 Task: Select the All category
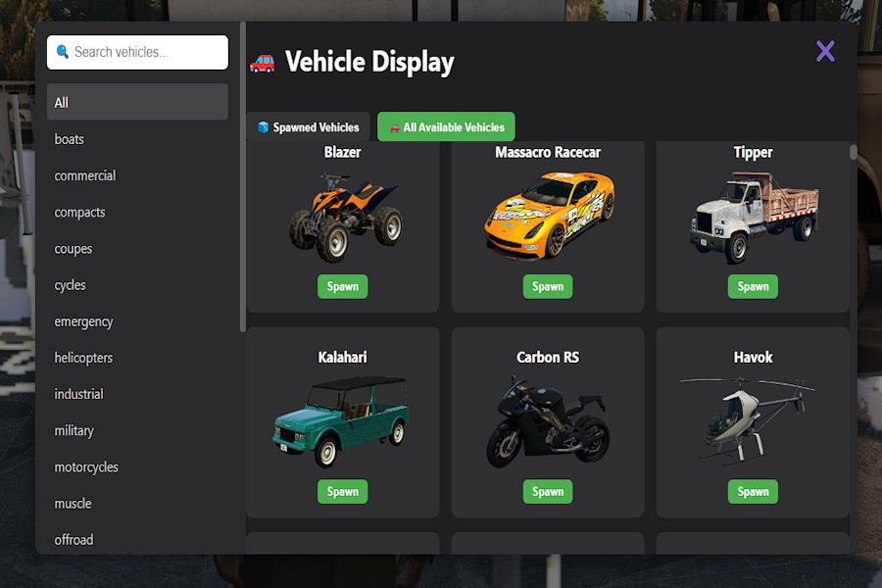pos(138,102)
